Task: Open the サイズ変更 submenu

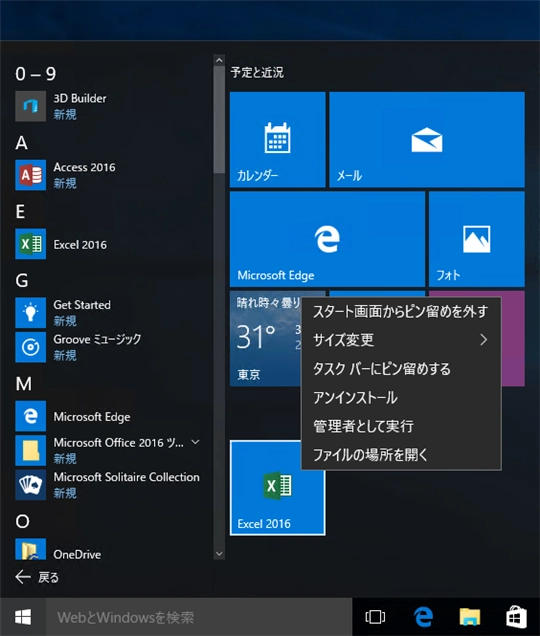Action: (401, 340)
